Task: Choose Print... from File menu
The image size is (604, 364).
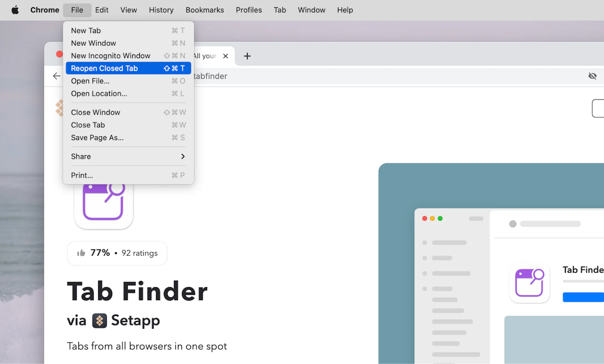Action: pos(129,175)
